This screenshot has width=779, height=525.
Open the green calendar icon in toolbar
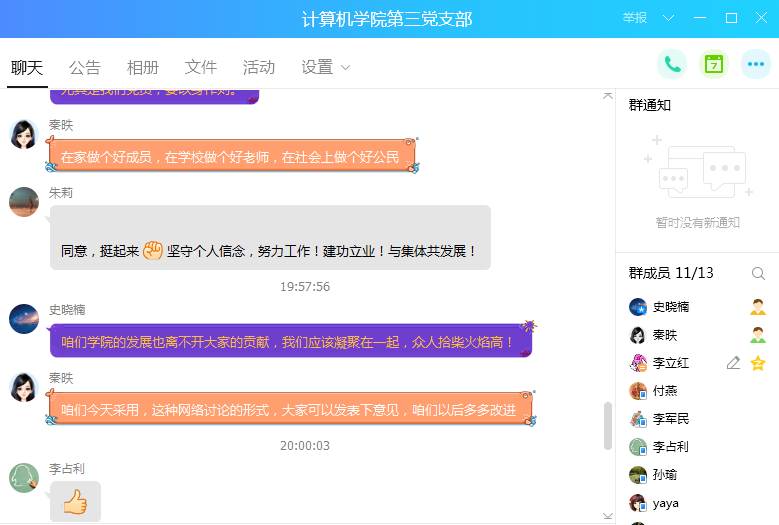click(713, 64)
